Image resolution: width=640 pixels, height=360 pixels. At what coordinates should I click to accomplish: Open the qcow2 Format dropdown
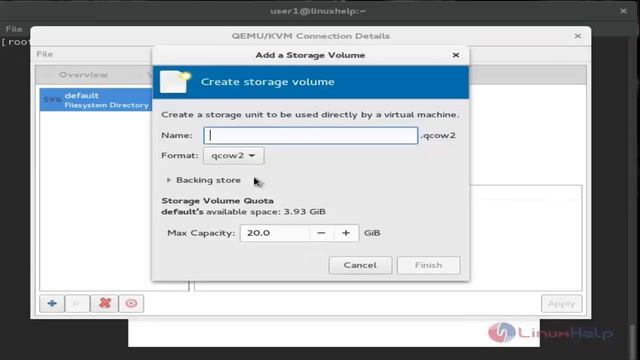pos(233,156)
